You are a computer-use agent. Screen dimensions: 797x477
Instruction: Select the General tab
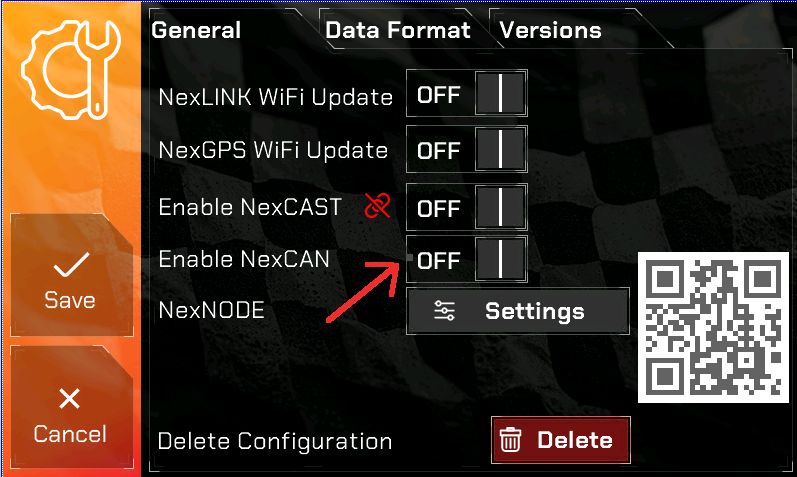(x=196, y=30)
